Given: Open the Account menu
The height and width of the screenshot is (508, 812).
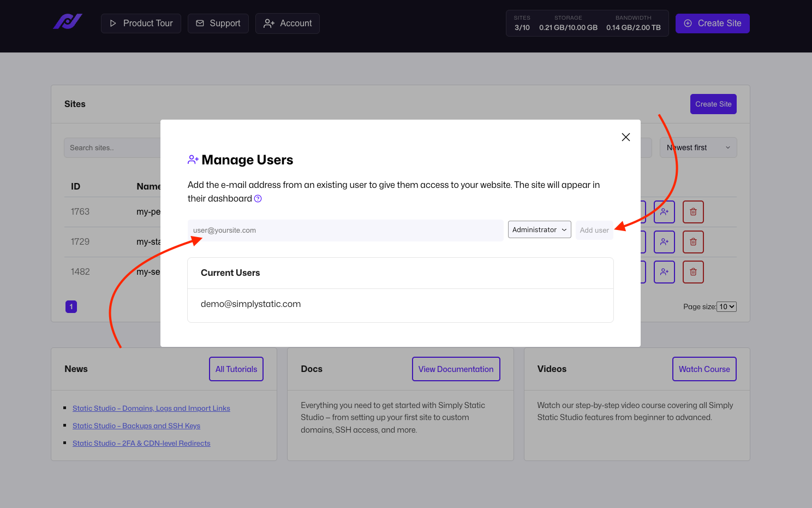Looking at the screenshot, I should 288,23.
